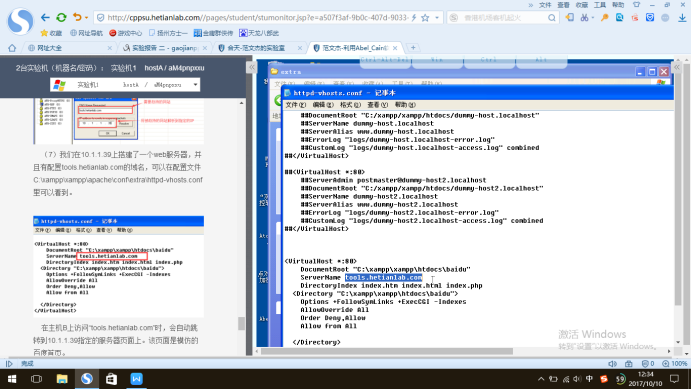
Task: Click the scissors screenshot tool icon
Action: (x=584, y=18)
